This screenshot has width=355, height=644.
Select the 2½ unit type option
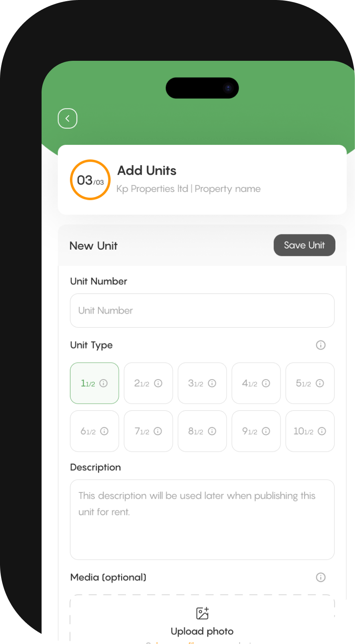click(x=148, y=383)
